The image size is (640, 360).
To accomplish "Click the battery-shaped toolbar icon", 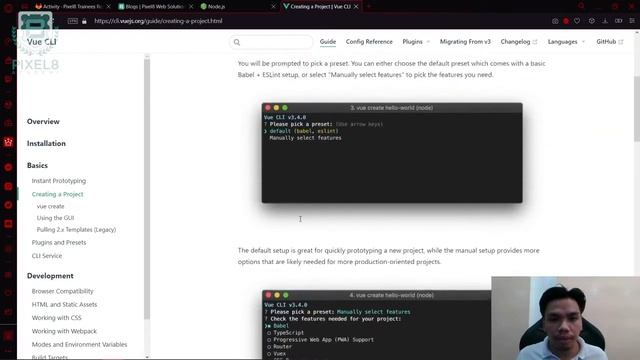I will pos(619,21).
